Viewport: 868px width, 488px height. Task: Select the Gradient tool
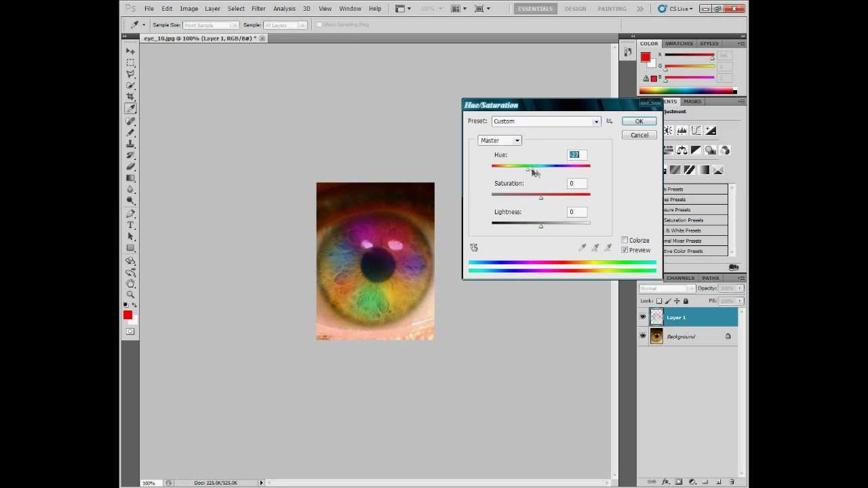click(130, 178)
